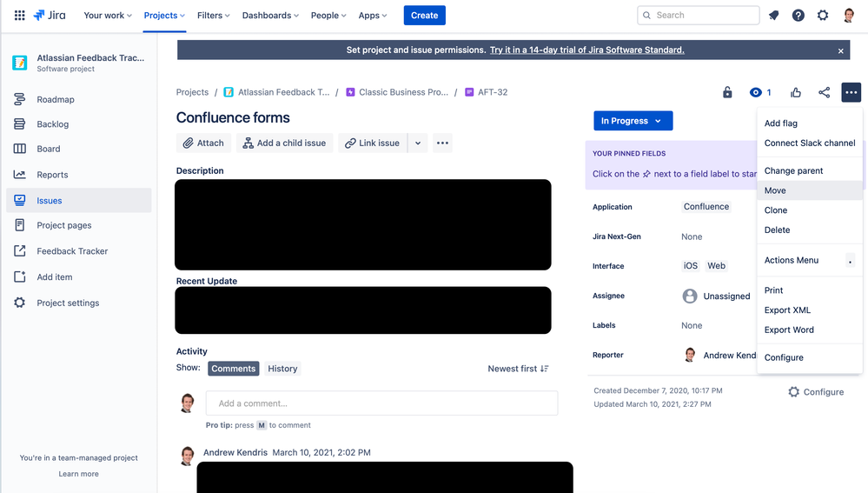Screen dimensions: 868x493
Task: Open Project pages in the sidebar
Action: pyautogui.click(x=78, y=225)
